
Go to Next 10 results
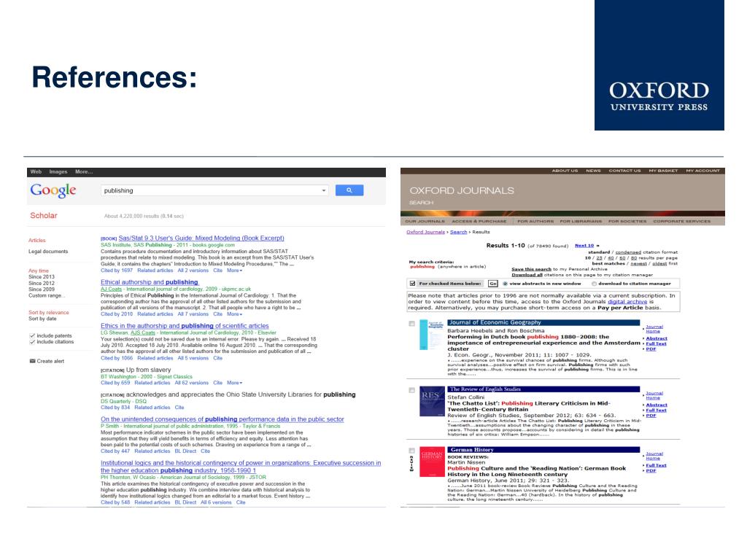[x=584, y=246]
